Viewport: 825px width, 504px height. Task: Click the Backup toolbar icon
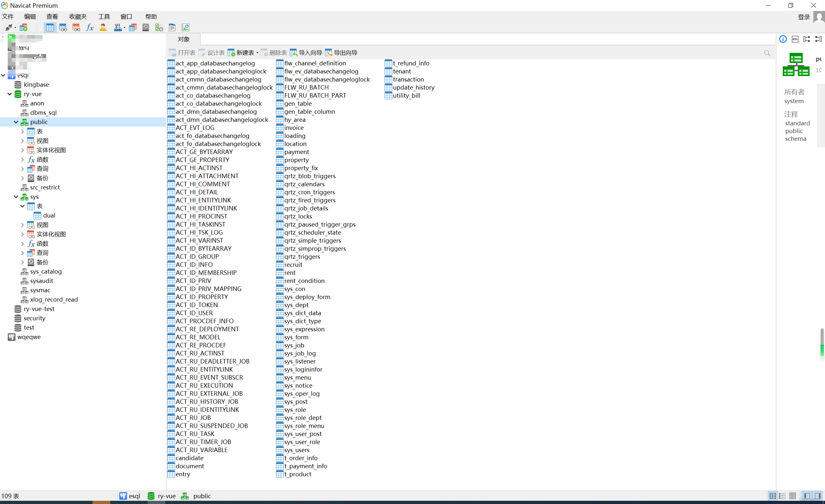(x=146, y=27)
